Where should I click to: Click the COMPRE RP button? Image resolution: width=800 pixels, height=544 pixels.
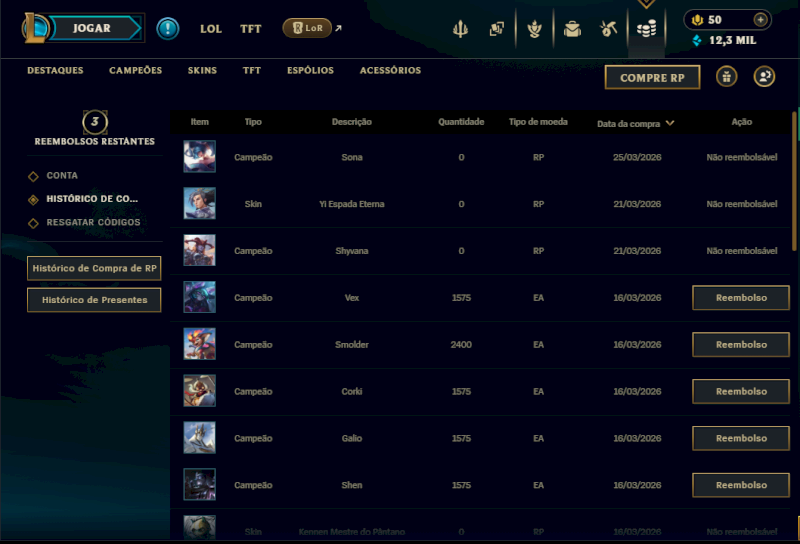pyautogui.click(x=652, y=78)
